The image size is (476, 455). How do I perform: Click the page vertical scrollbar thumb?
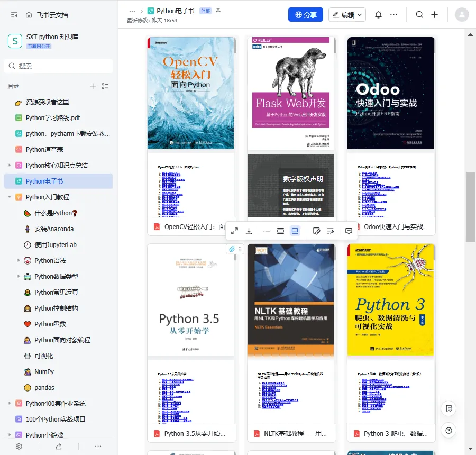[x=470, y=207]
